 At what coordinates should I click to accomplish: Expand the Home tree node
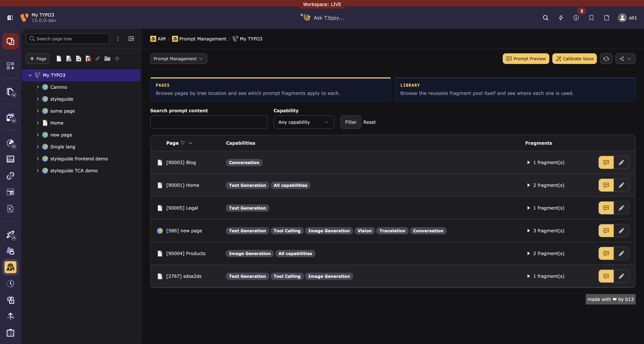[x=38, y=123]
